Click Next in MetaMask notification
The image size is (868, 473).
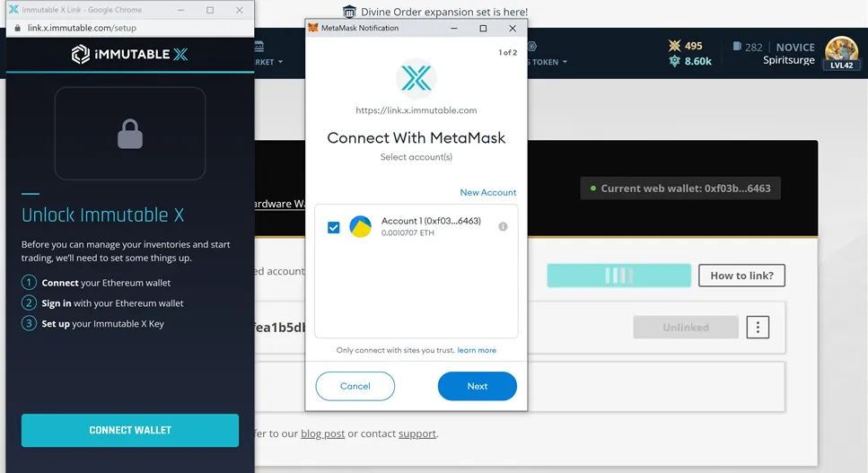(478, 386)
